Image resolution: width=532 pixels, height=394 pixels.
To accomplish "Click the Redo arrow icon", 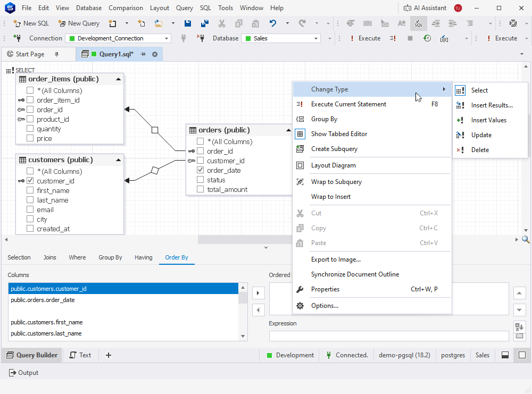I will coord(302,23).
